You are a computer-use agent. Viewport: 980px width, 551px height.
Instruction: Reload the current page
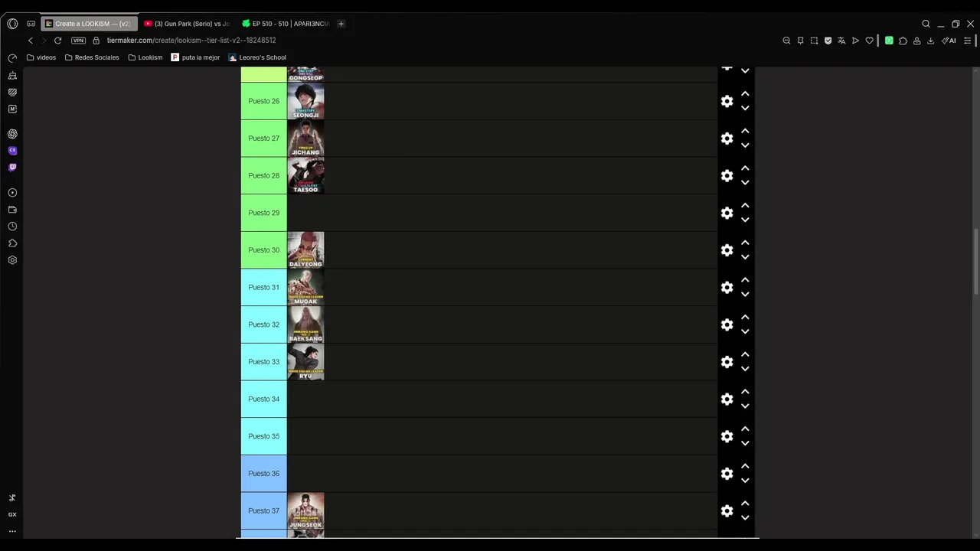tap(57, 41)
